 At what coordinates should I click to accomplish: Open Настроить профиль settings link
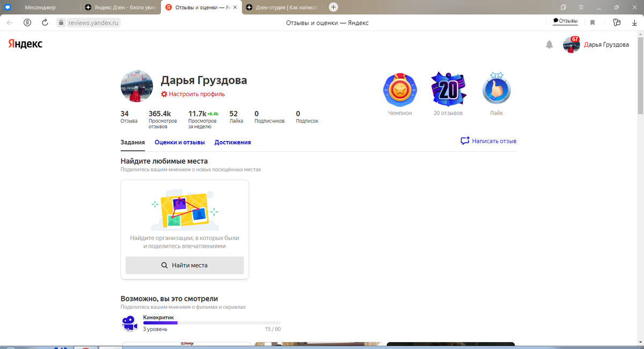coord(193,94)
